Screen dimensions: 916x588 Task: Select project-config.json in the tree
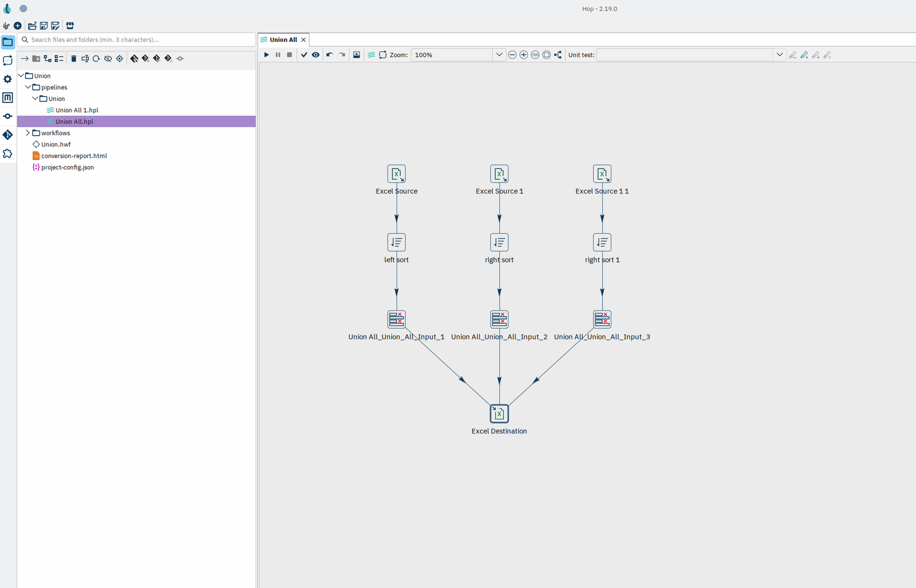pyautogui.click(x=68, y=167)
